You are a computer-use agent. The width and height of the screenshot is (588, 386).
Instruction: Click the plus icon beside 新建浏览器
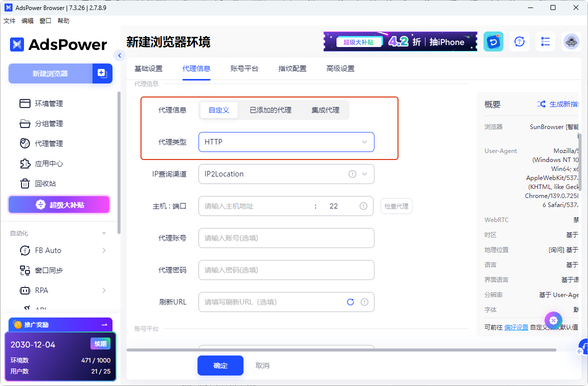pyautogui.click(x=102, y=73)
